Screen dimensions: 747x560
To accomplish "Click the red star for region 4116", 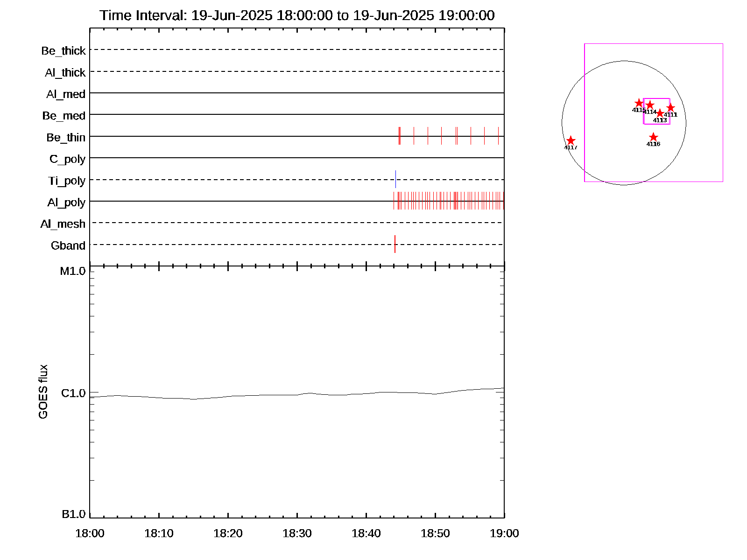I will (653, 137).
